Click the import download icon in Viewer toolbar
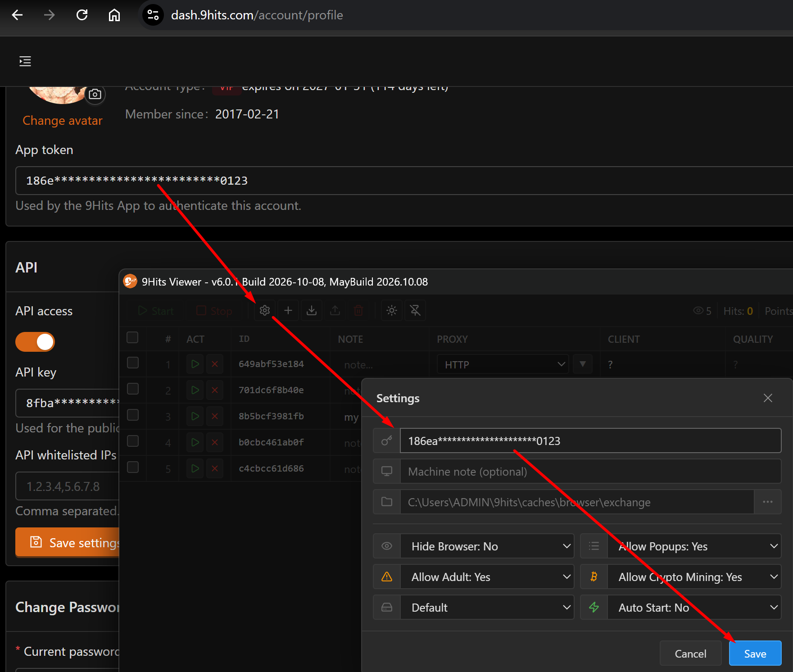Viewport: 793px width, 672px height. [x=312, y=310]
